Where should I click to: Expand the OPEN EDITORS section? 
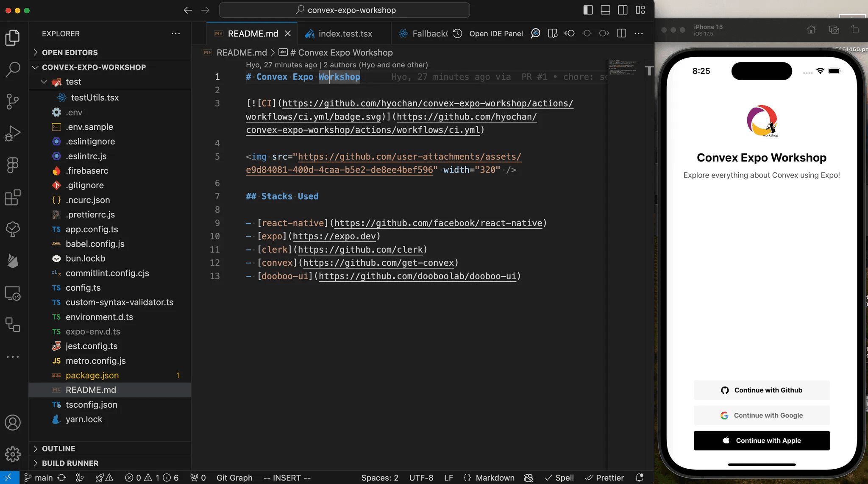[x=70, y=53]
